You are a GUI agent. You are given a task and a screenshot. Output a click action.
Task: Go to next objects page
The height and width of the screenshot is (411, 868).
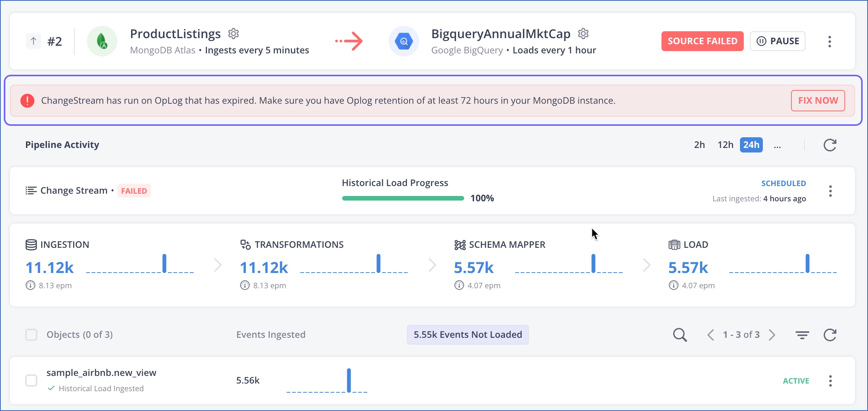pos(772,335)
